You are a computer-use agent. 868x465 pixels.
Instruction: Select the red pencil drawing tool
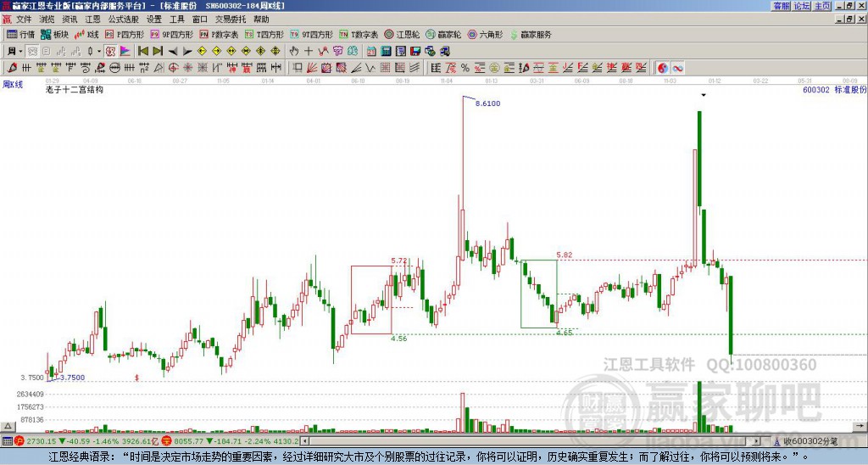click(12, 68)
